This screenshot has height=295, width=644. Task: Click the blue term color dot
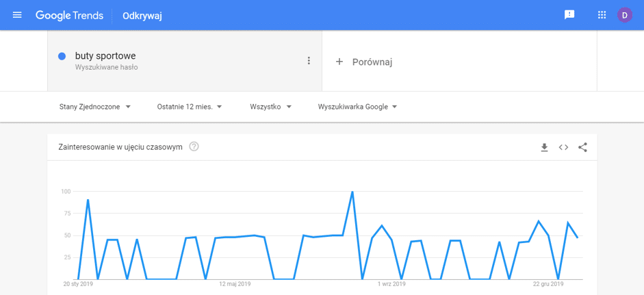[62, 56]
